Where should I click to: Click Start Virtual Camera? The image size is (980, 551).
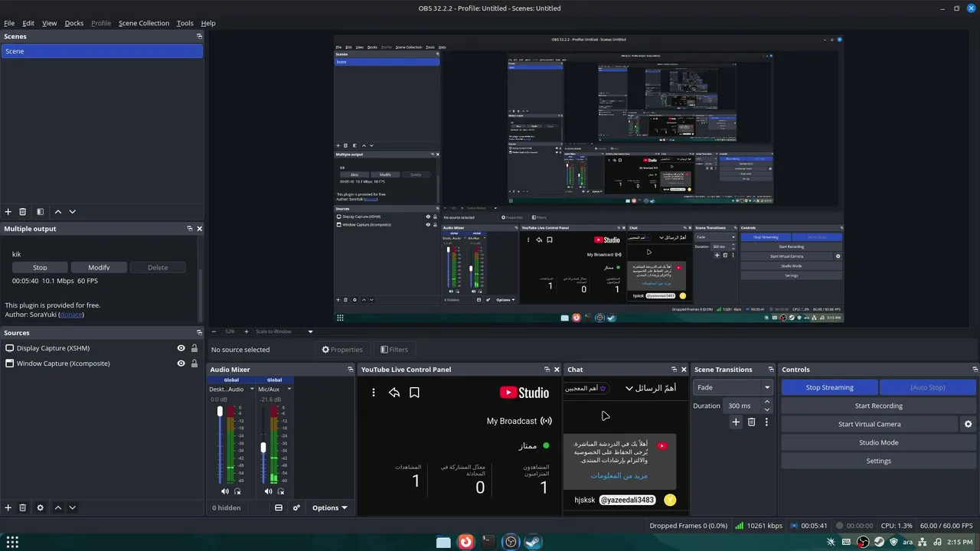pyautogui.click(x=868, y=424)
